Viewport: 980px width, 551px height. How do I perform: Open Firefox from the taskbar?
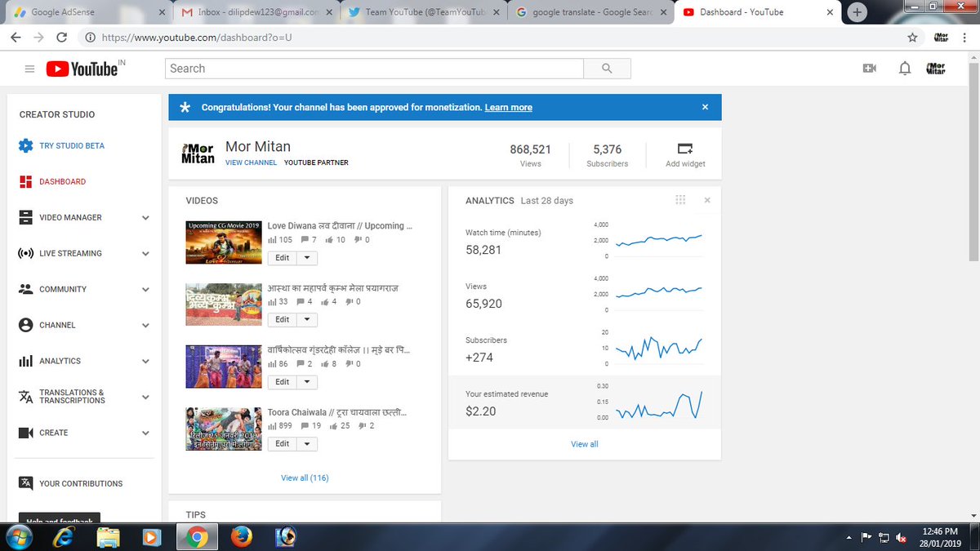(x=241, y=536)
